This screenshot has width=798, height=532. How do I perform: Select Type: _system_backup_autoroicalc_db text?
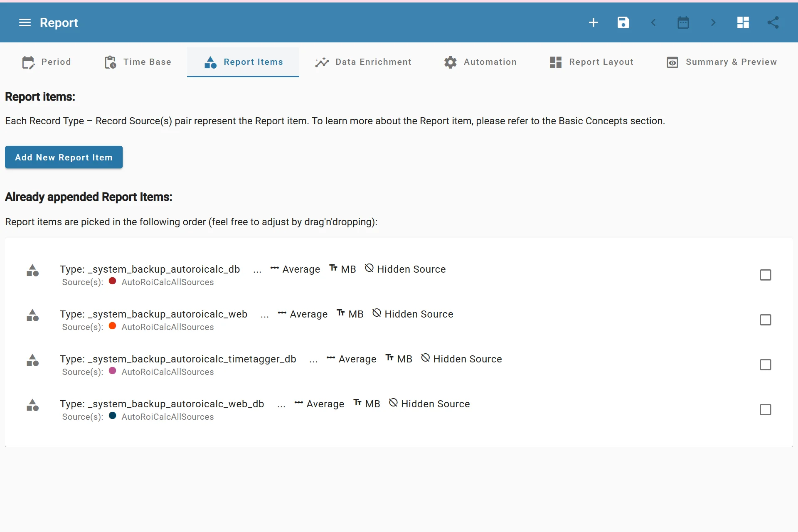click(150, 269)
